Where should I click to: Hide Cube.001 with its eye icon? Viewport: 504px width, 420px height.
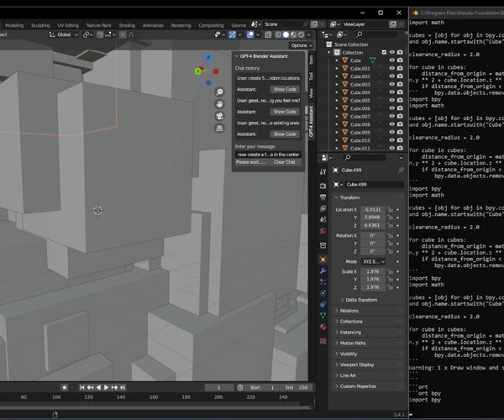[391, 68]
